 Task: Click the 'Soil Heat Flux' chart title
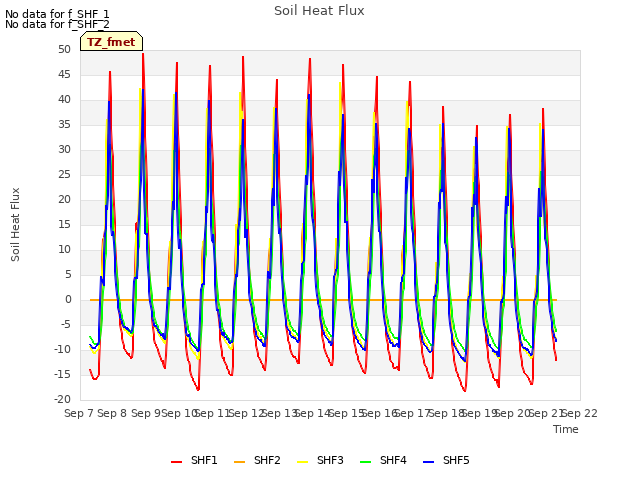point(319,11)
